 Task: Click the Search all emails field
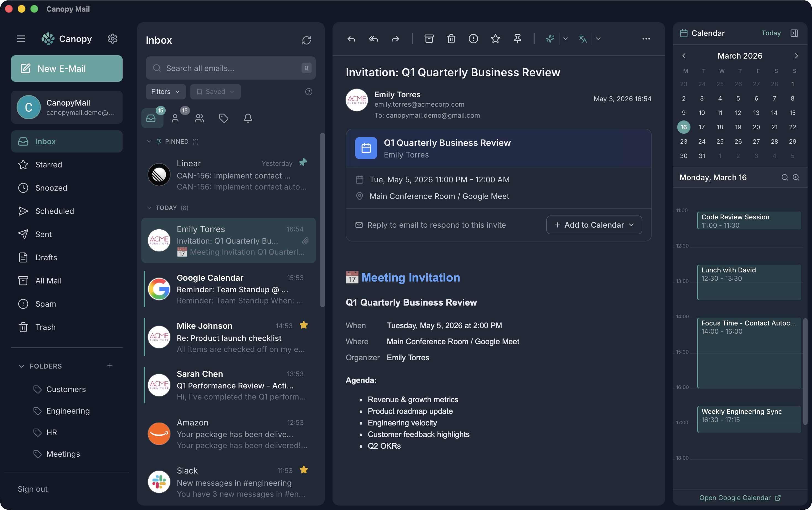pyautogui.click(x=231, y=68)
